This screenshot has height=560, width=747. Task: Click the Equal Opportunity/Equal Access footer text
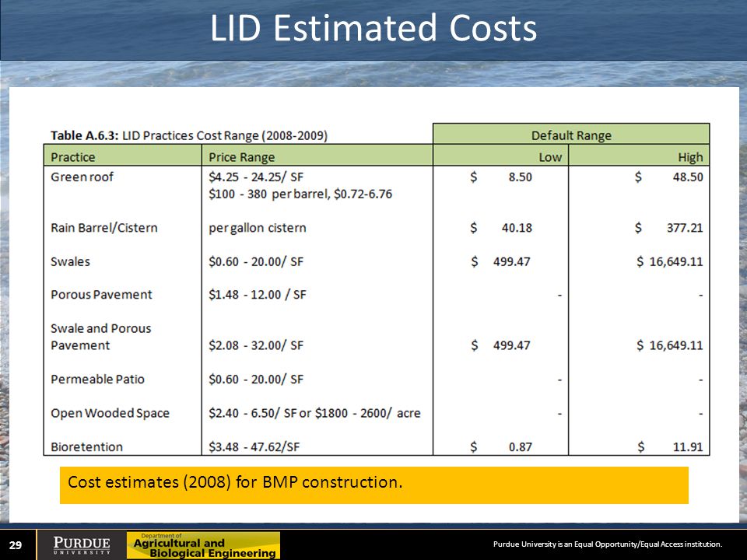pos(608,544)
